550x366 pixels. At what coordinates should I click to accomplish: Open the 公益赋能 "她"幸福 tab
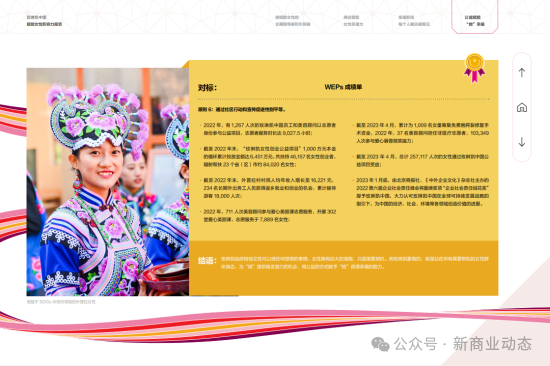pyautogui.click(x=475, y=20)
